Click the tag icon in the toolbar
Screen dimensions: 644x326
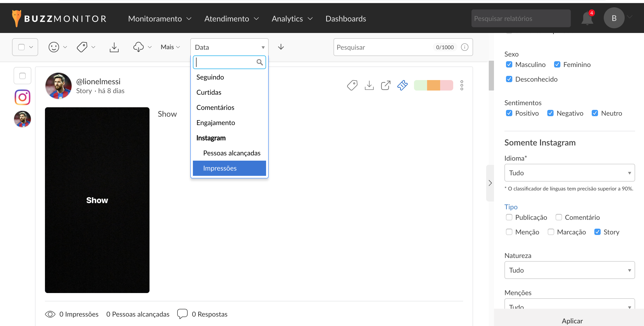(82, 47)
